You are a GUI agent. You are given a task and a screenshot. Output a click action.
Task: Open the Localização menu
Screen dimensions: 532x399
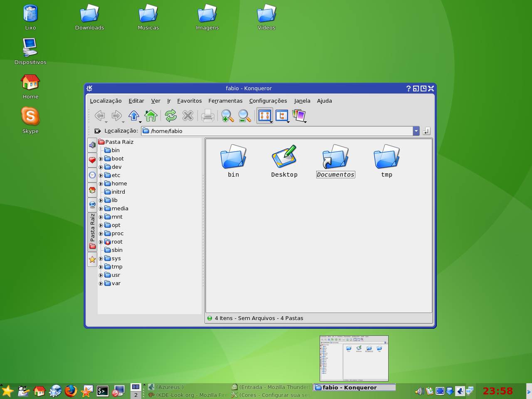click(x=106, y=101)
